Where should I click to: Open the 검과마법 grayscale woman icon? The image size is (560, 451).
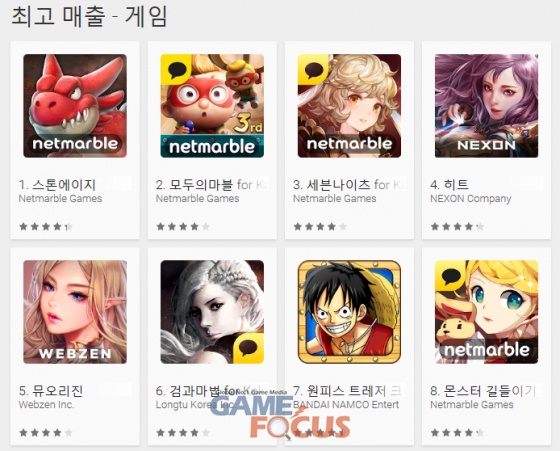212,312
